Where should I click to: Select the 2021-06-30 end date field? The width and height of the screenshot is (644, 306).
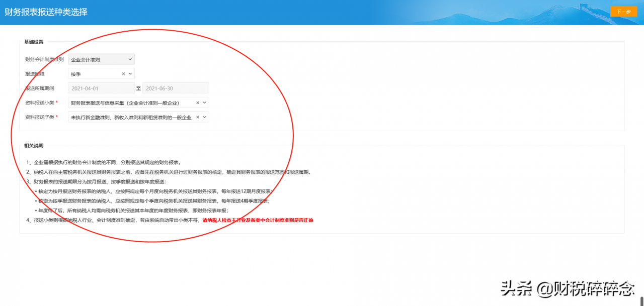(x=175, y=87)
